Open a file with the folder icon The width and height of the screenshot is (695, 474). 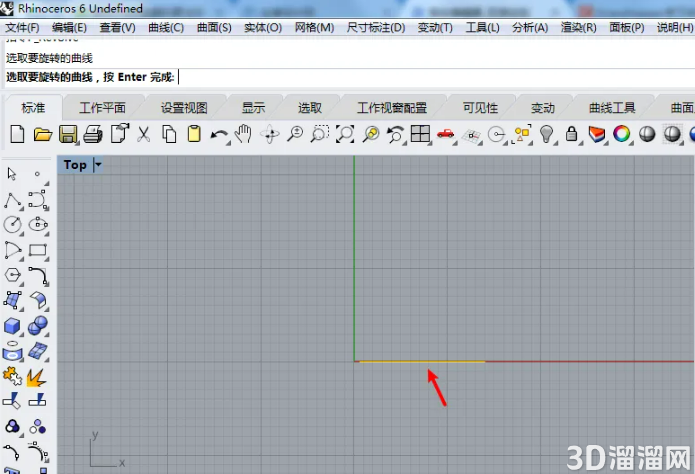coord(43,134)
